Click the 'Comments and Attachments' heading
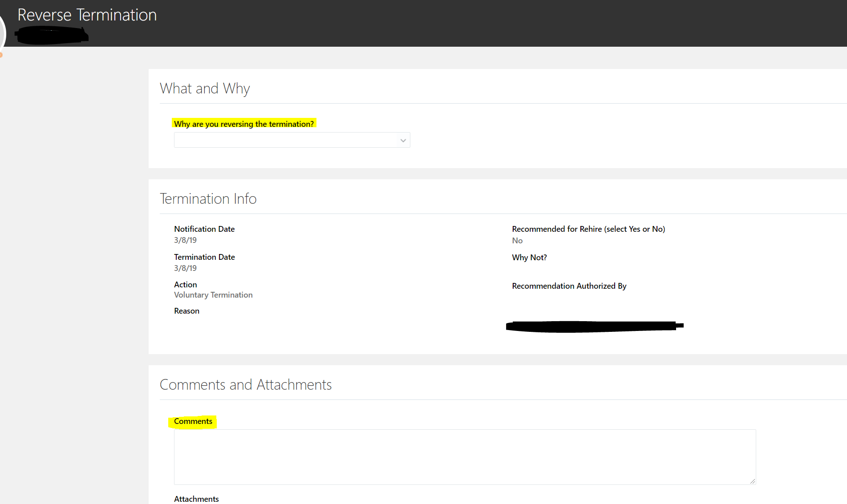This screenshot has height=504, width=847. tap(246, 384)
